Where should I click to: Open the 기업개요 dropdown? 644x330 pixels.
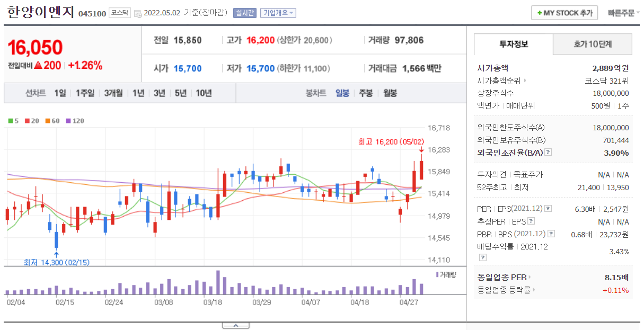tap(278, 13)
